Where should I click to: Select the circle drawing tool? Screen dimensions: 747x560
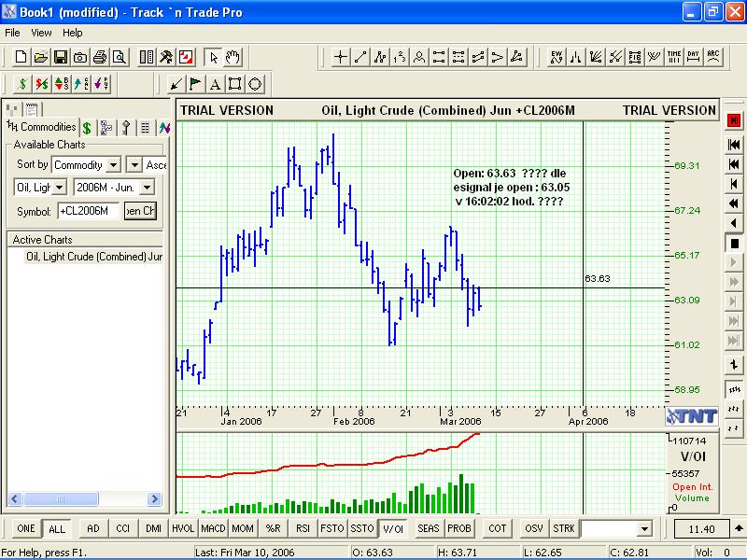tap(255, 84)
